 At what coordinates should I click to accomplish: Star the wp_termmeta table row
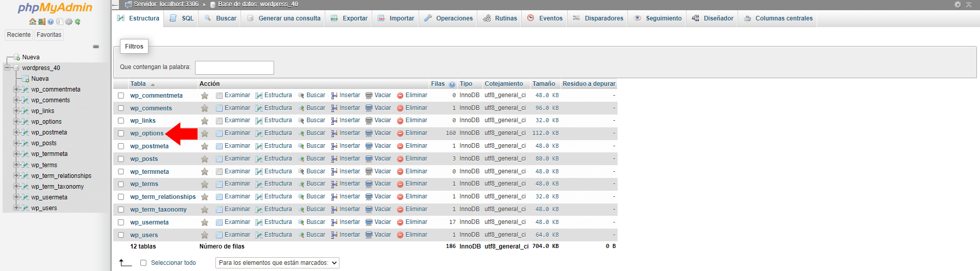pos(205,172)
